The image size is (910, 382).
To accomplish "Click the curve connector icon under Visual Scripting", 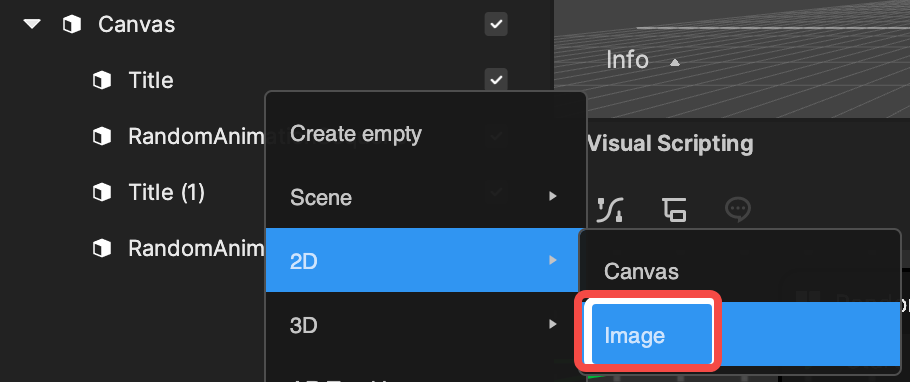I will pos(611,210).
